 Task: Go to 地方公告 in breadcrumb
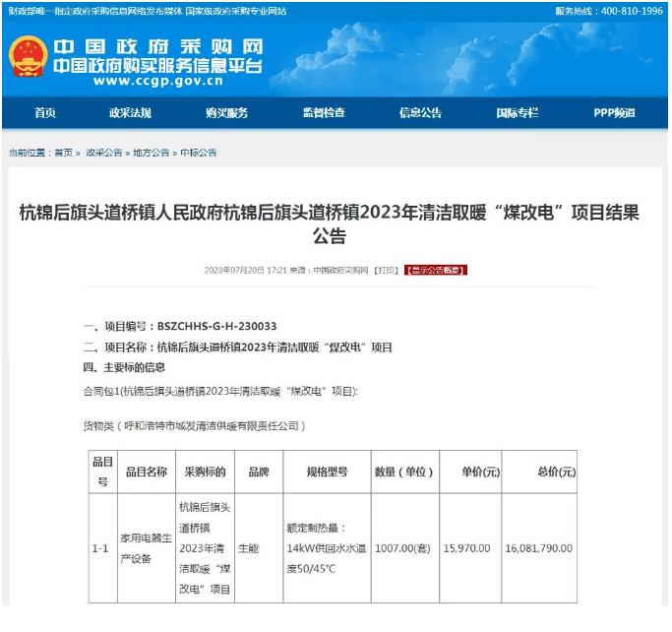(152, 153)
